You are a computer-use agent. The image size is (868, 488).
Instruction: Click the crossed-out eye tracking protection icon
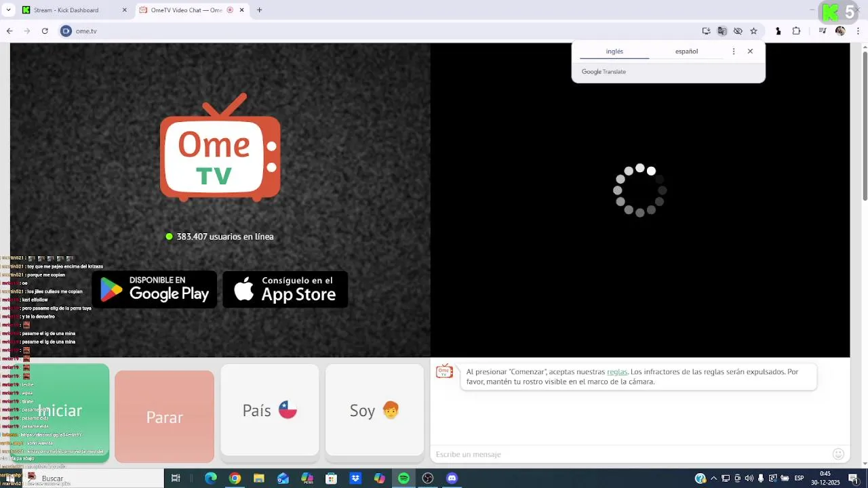coord(738,31)
